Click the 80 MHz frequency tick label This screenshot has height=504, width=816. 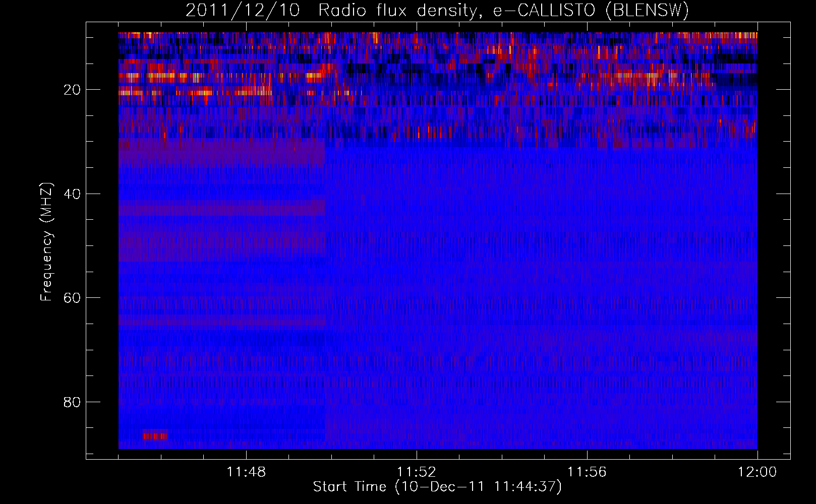pyautogui.click(x=73, y=402)
